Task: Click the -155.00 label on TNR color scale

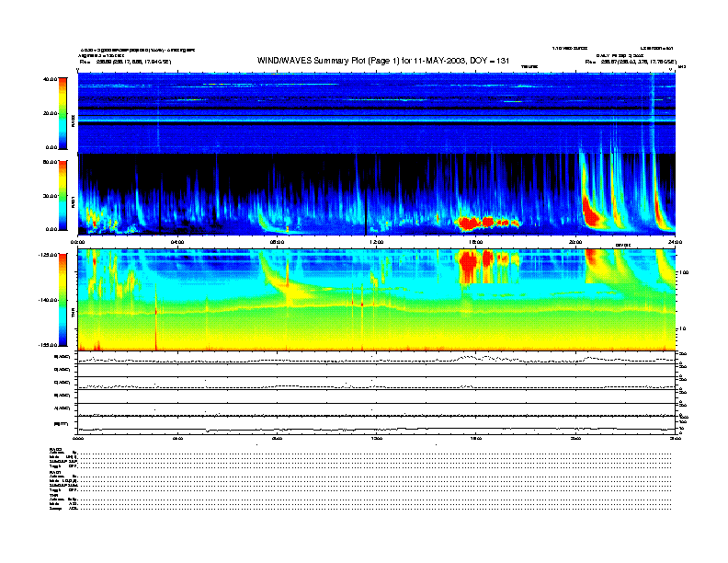Action: [x=48, y=345]
